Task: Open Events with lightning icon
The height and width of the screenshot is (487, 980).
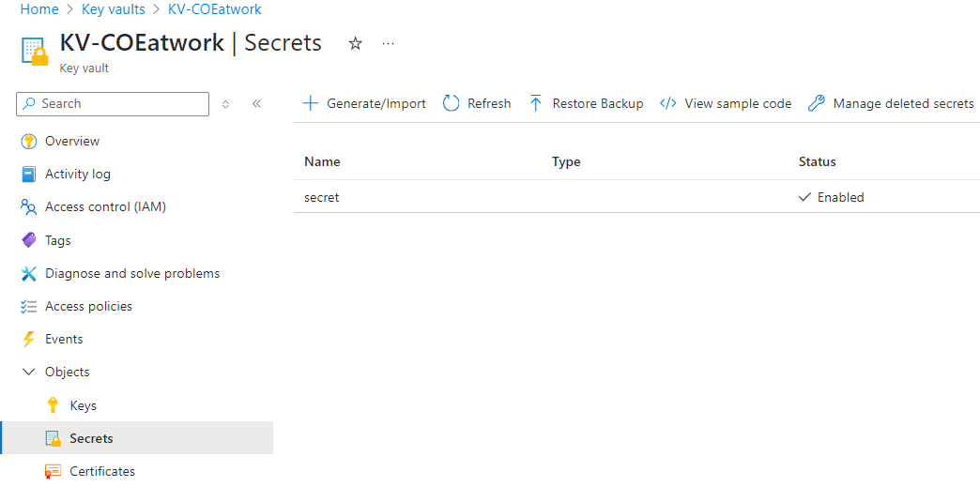Action: coord(64,340)
